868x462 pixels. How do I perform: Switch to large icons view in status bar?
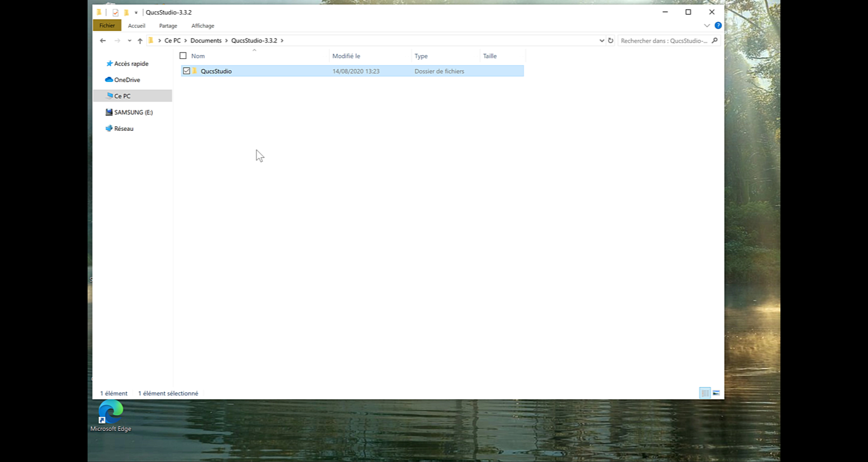point(716,393)
